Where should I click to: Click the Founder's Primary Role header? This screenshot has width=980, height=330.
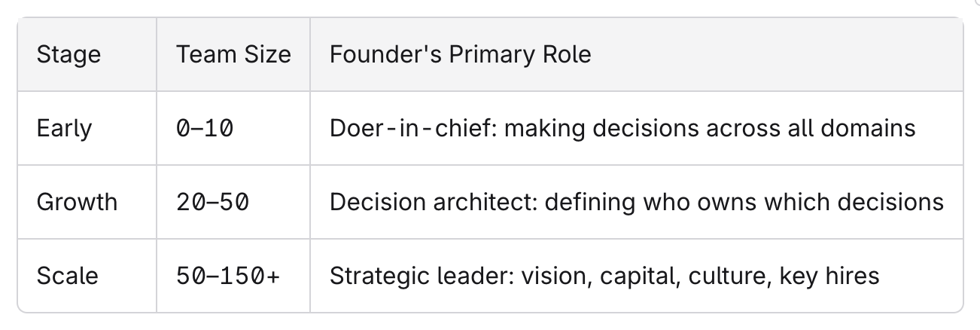pos(460,55)
